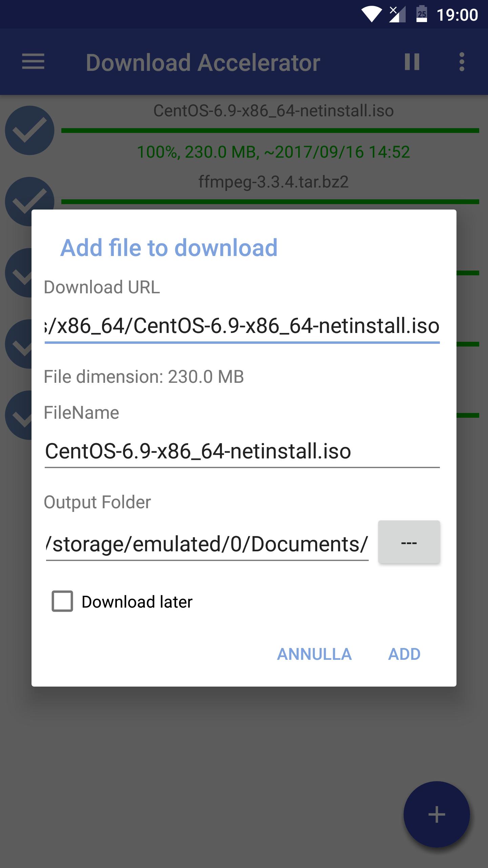The image size is (488, 868).
Task: Click the Output Folder path field
Action: (207, 544)
